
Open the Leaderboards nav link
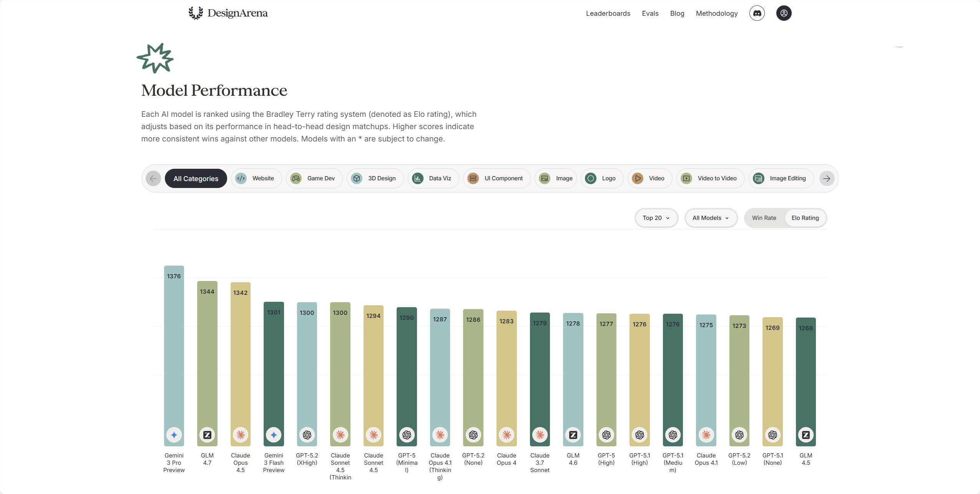(x=608, y=13)
